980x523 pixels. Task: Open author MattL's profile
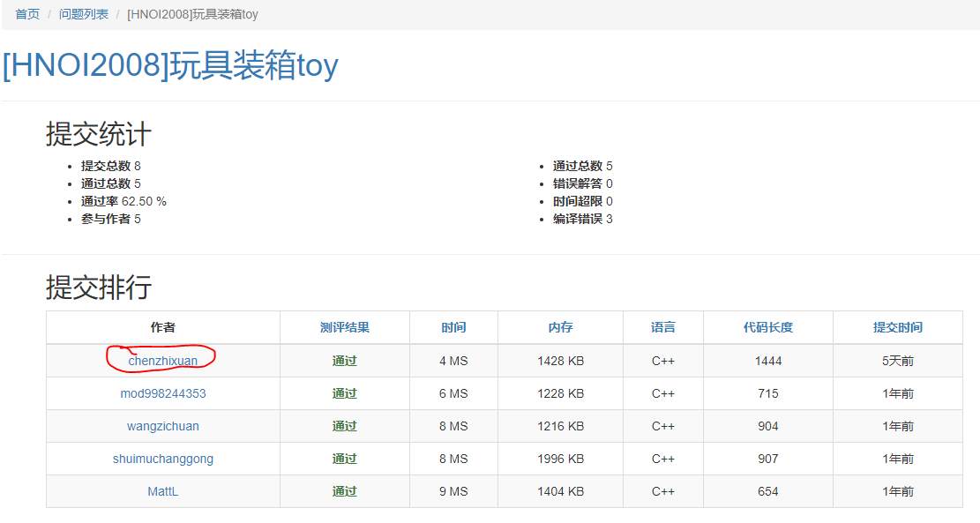click(163, 491)
